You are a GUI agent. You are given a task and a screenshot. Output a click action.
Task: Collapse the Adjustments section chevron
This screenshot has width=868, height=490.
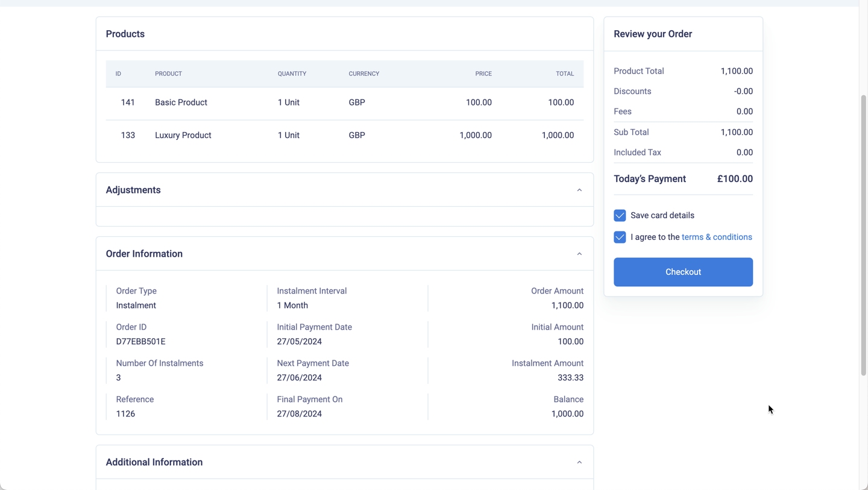coord(579,190)
